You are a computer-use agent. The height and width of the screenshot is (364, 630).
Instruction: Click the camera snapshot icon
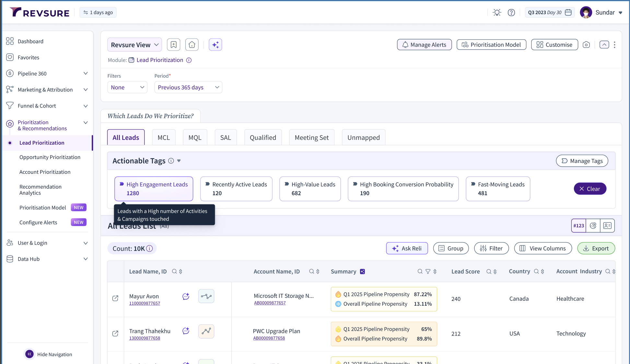586,45
